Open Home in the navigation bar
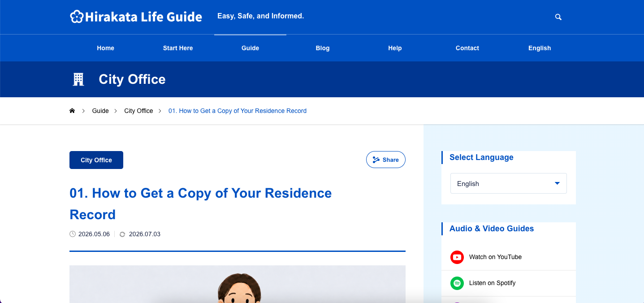Image resolution: width=644 pixels, height=303 pixels. pos(106,48)
